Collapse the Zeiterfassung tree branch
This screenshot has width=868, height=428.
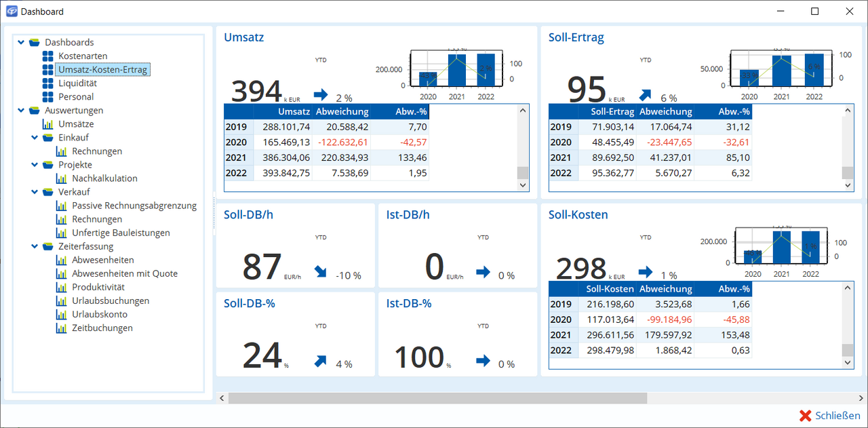tap(35, 246)
